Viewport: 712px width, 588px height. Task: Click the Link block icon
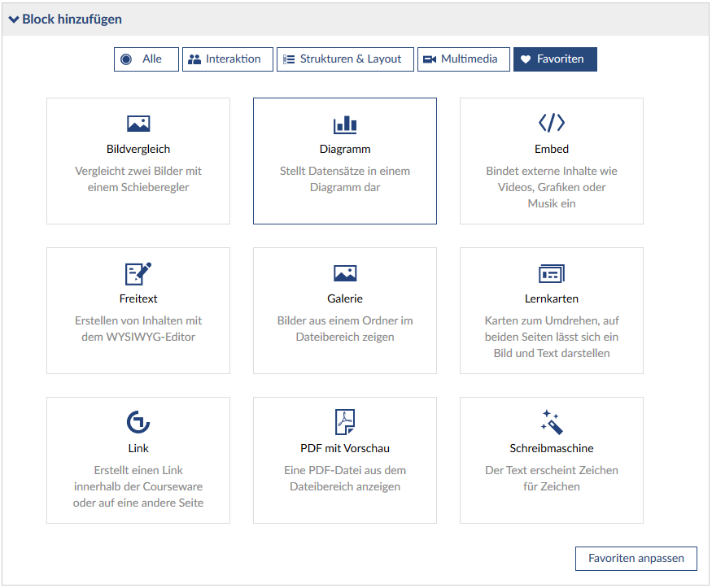pos(138,422)
